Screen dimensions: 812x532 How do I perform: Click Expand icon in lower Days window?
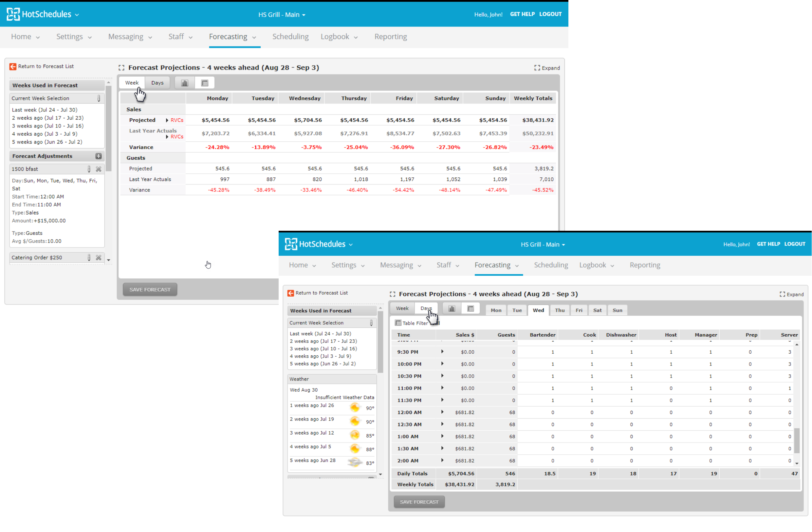(782, 294)
